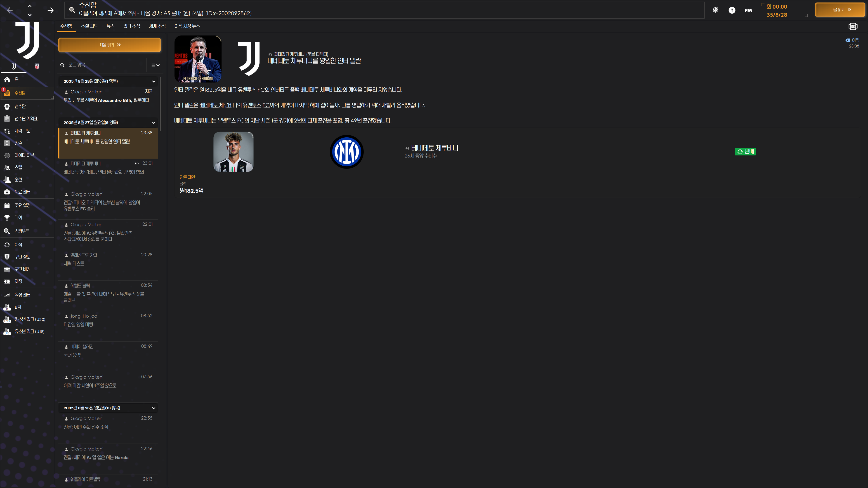Screen dimensions: 868x488
Task: Click the large Juventus logo in the sidebar
Action: [27, 40]
